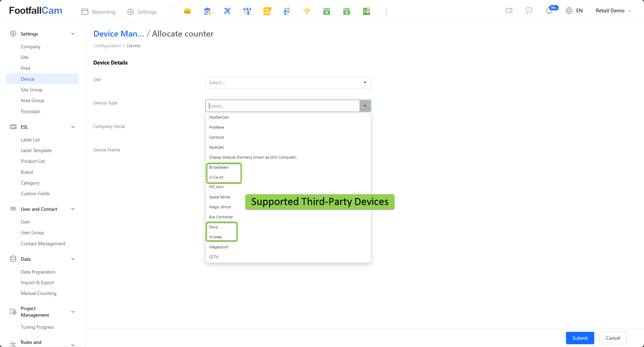Open the three-dot more modules menu
Viewport: 644px width, 347px height.
386,11
